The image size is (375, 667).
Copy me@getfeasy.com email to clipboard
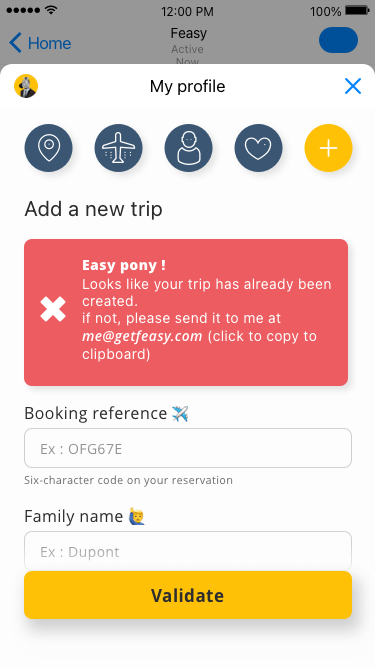coord(142,336)
